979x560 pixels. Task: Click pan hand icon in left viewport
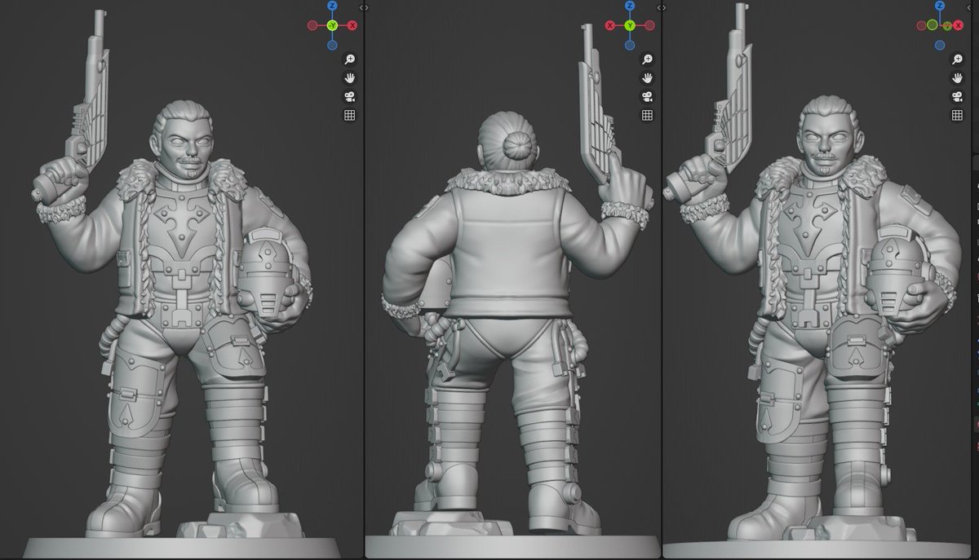pos(349,78)
